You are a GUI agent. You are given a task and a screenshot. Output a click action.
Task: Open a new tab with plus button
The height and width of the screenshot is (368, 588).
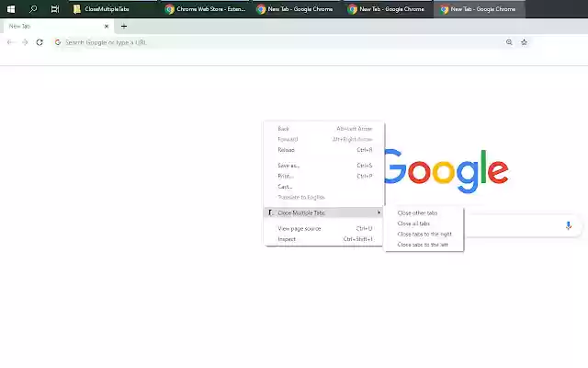124,27
